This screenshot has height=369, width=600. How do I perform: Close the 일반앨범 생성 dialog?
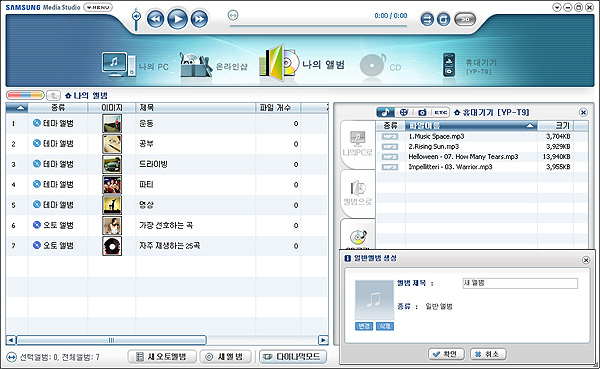(585, 260)
